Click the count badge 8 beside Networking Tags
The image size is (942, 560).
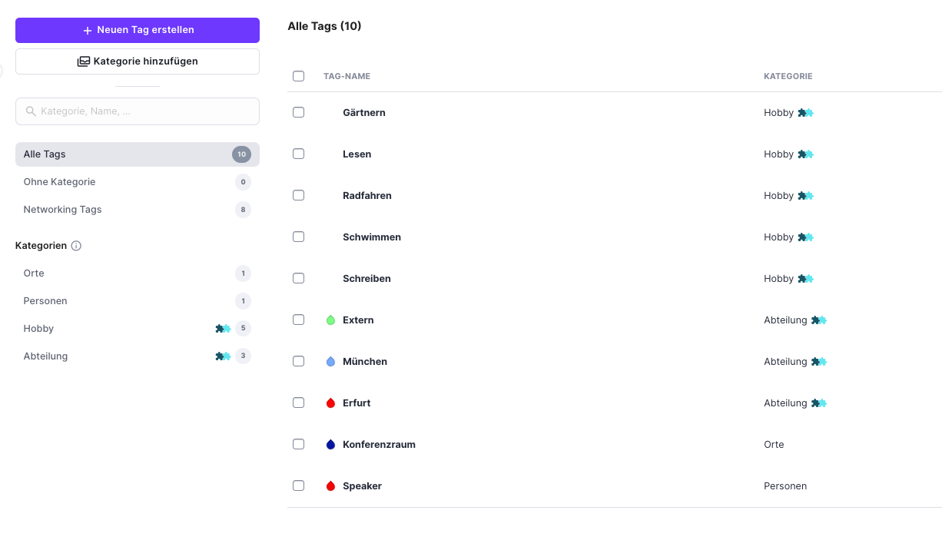243,210
